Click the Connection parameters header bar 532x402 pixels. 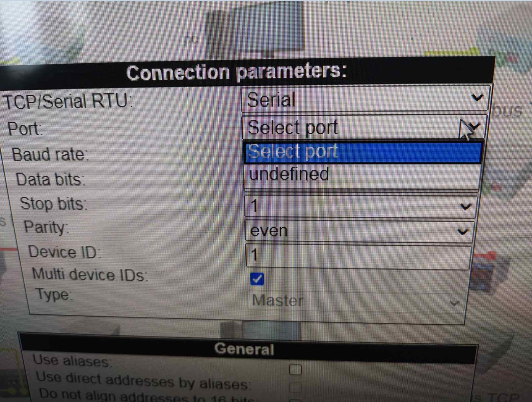coord(248,72)
